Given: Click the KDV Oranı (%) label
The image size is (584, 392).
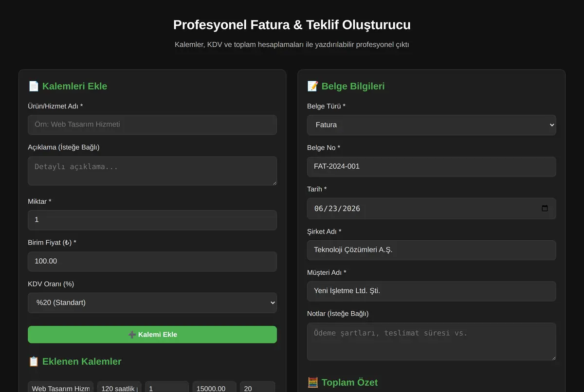Looking at the screenshot, I should (x=51, y=284).
